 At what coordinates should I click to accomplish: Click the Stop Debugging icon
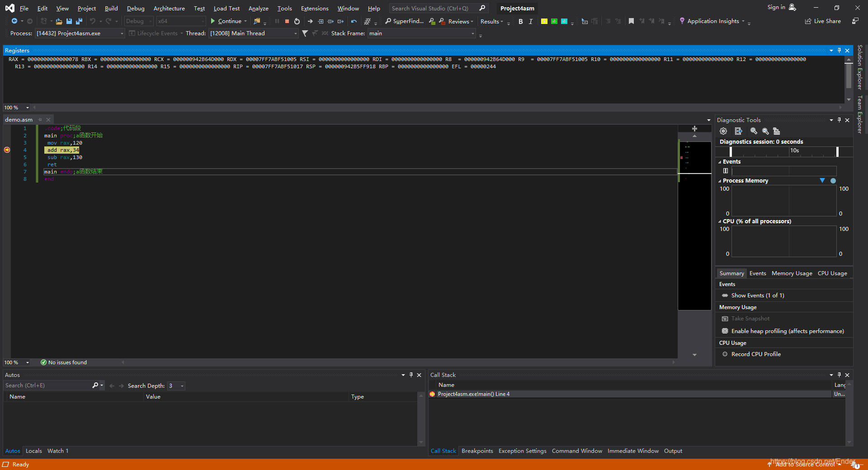click(287, 21)
